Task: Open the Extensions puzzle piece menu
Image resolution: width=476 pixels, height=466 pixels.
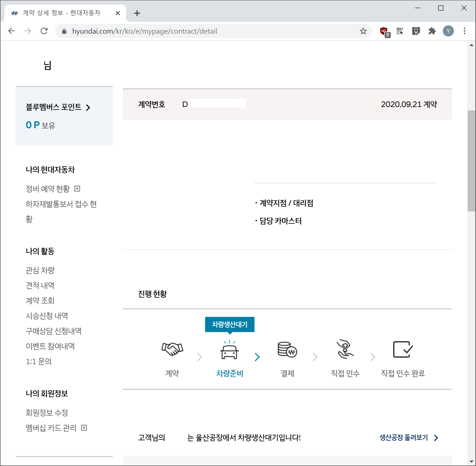Action: 432,31
